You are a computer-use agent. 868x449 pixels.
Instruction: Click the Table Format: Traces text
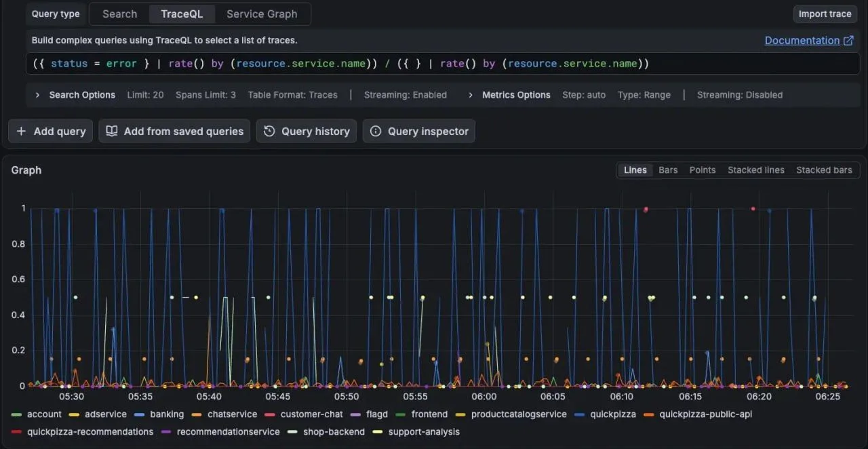pos(292,95)
